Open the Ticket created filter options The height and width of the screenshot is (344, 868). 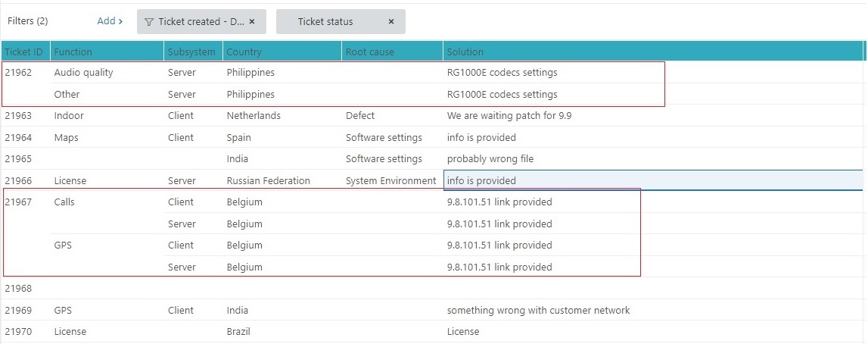point(201,22)
